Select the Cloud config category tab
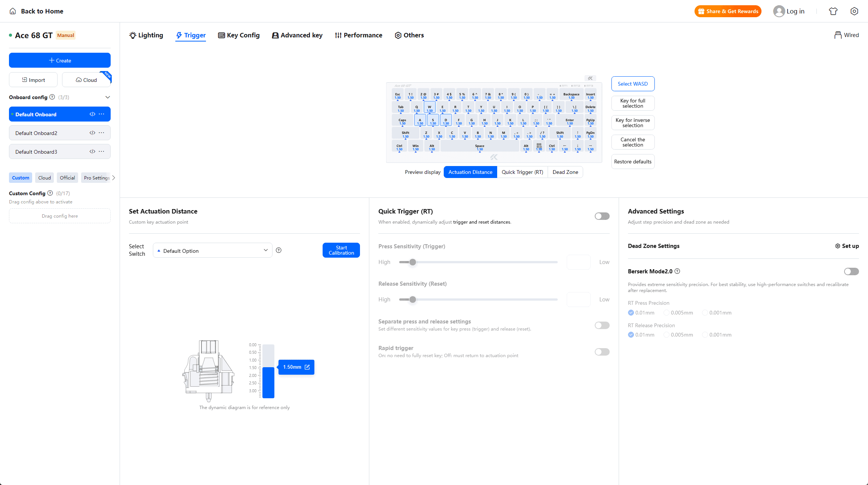 coord(44,178)
